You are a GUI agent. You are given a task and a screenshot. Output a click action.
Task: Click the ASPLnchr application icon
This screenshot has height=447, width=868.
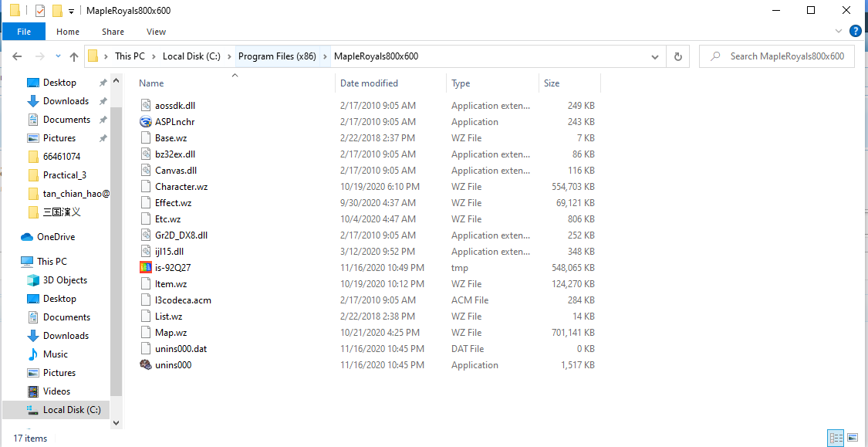[x=146, y=122]
